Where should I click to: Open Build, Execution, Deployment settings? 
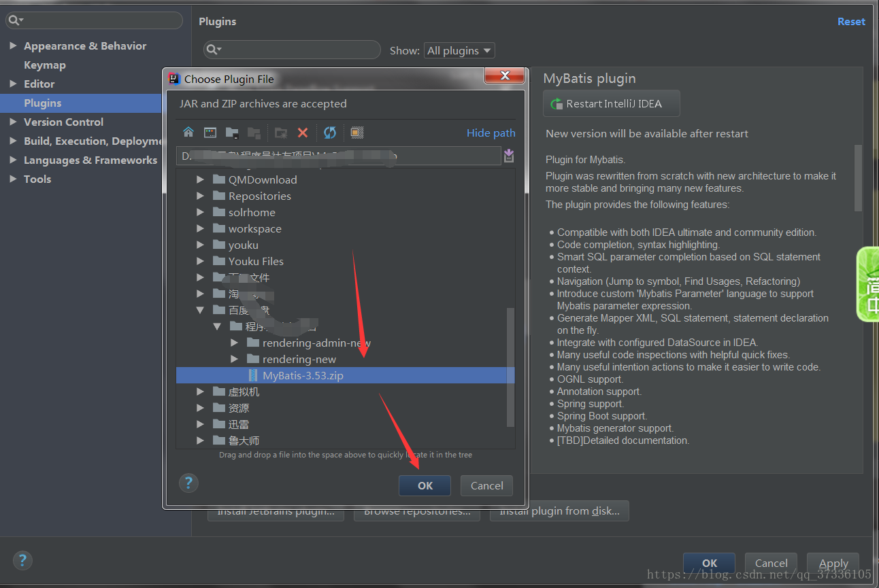(93, 141)
